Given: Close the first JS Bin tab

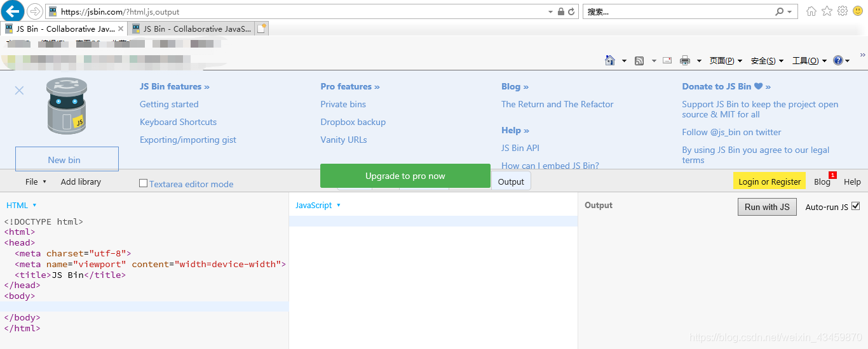Looking at the screenshot, I should click(121, 29).
